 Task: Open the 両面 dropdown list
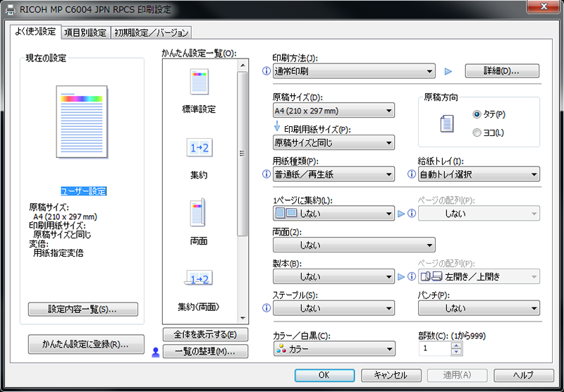coord(354,245)
